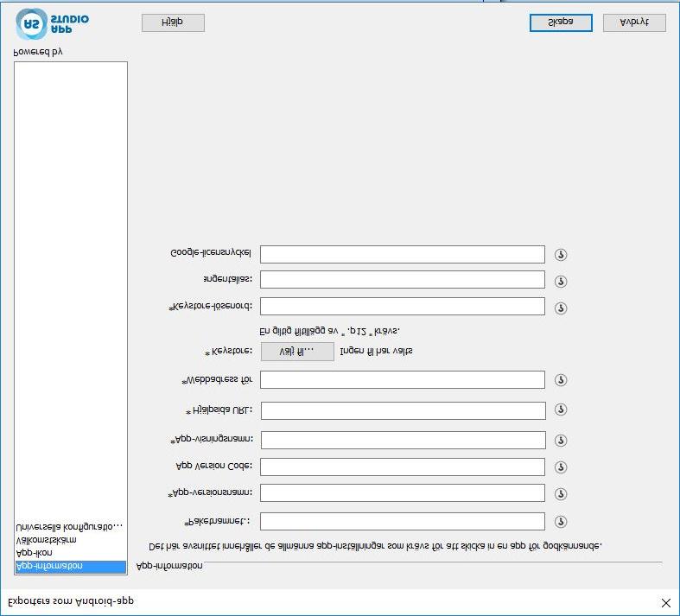Viewport: 680px width, 616px height.
Task: Select Universella konfiguratio... in the sidebar
Action: pos(71,527)
